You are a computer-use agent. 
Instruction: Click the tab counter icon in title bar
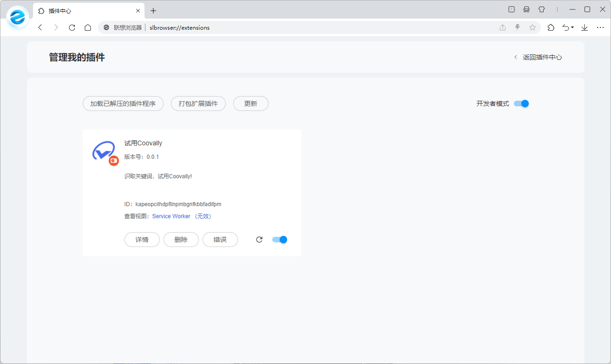(512, 9)
